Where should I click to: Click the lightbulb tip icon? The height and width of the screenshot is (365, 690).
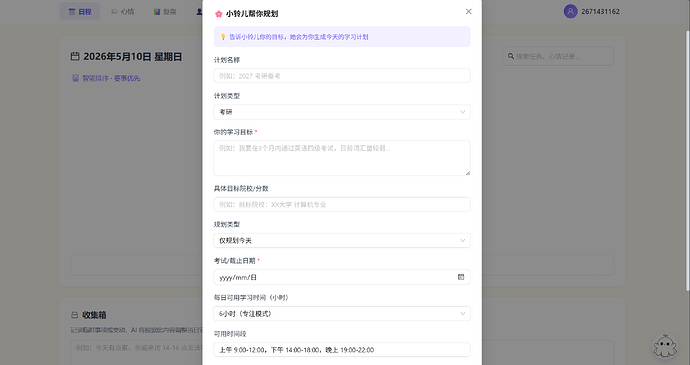223,37
